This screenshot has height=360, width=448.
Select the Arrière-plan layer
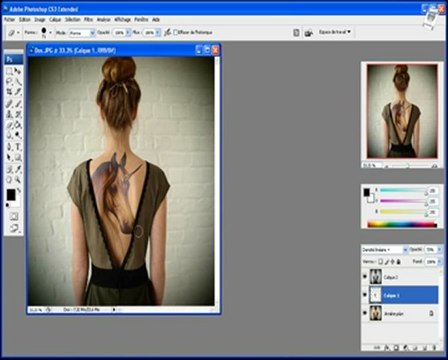click(400, 313)
